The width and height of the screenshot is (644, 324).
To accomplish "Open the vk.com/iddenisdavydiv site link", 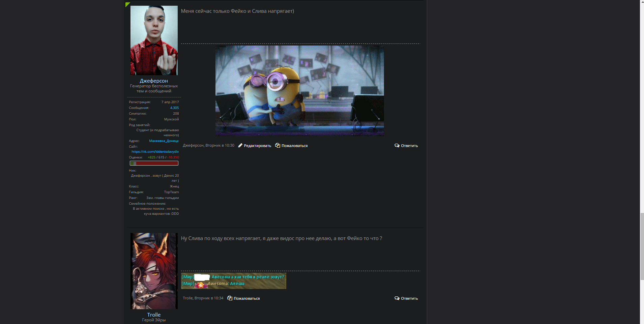I will [x=155, y=152].
